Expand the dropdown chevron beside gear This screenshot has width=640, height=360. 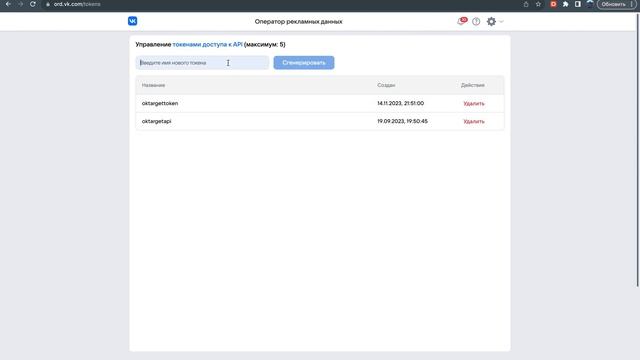click(501, 22)
